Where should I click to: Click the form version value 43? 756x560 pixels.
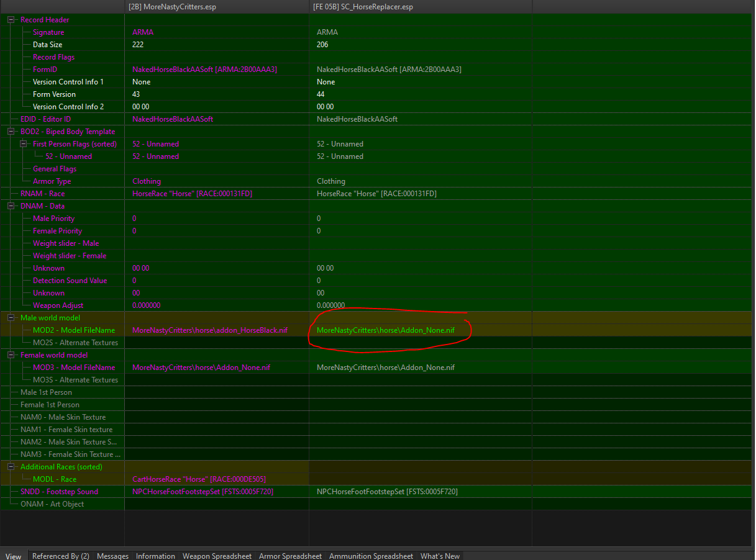(136, 94)
